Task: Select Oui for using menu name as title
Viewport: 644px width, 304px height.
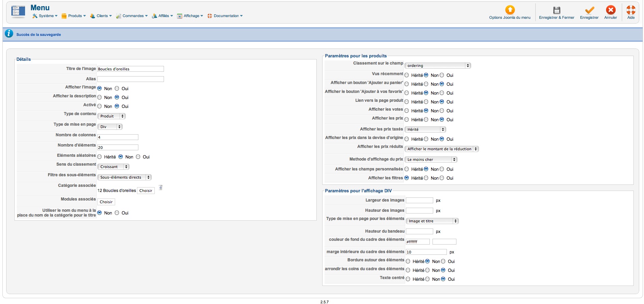Action: [x=117, y=213]
